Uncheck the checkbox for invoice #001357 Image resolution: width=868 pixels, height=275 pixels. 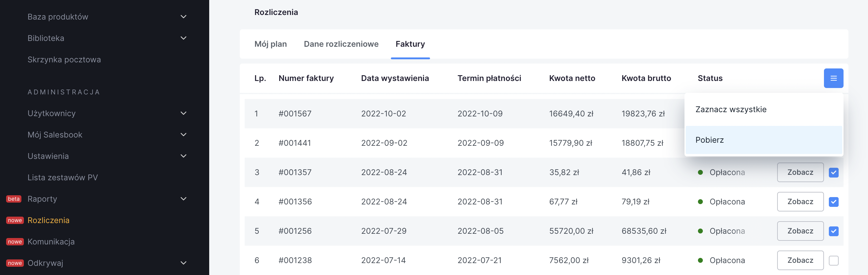tap(833, 173)
